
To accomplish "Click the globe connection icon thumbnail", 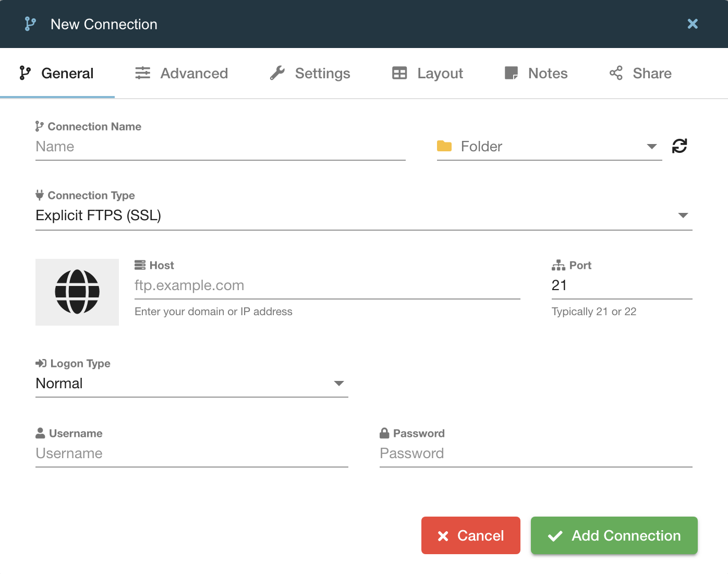I will click(77, 292).
